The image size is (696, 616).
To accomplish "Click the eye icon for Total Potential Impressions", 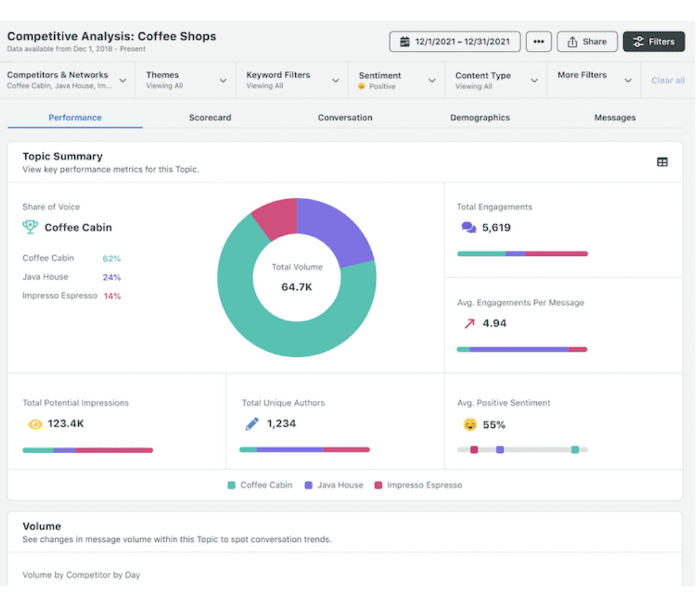I will (35, 424).
